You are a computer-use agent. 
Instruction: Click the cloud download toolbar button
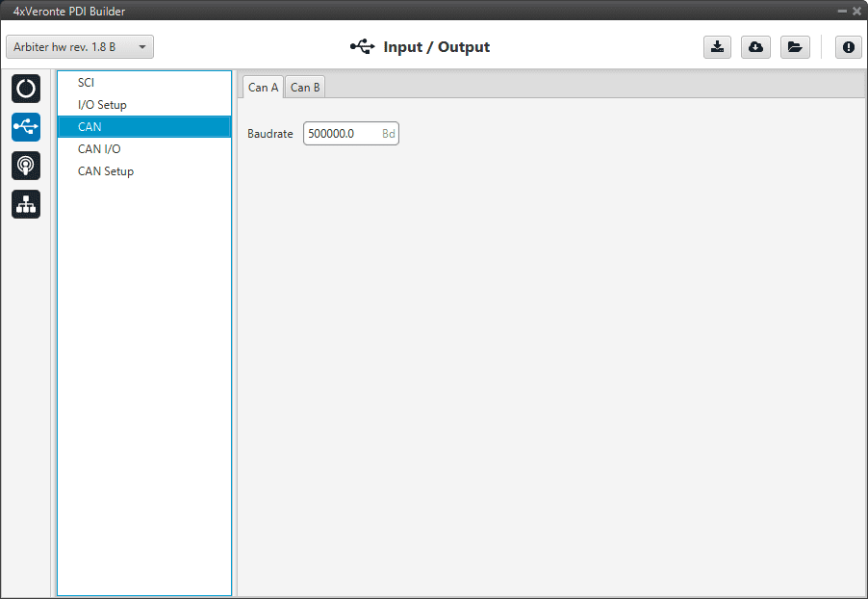pos(755,47)
